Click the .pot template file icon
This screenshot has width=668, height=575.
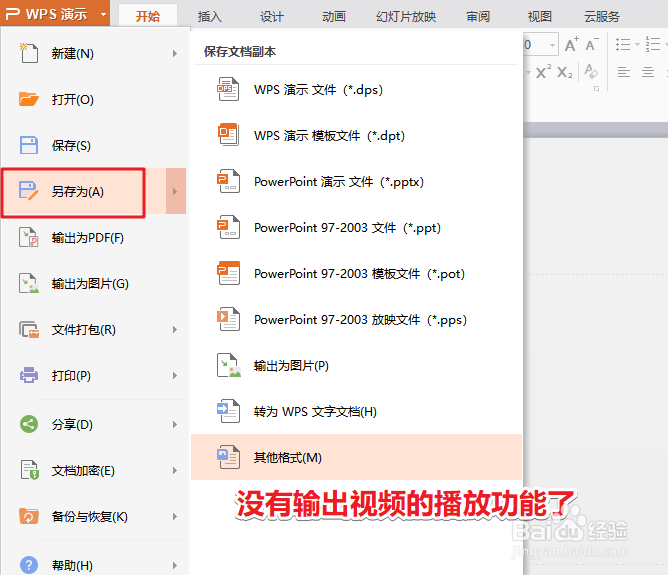click(228, 273)
